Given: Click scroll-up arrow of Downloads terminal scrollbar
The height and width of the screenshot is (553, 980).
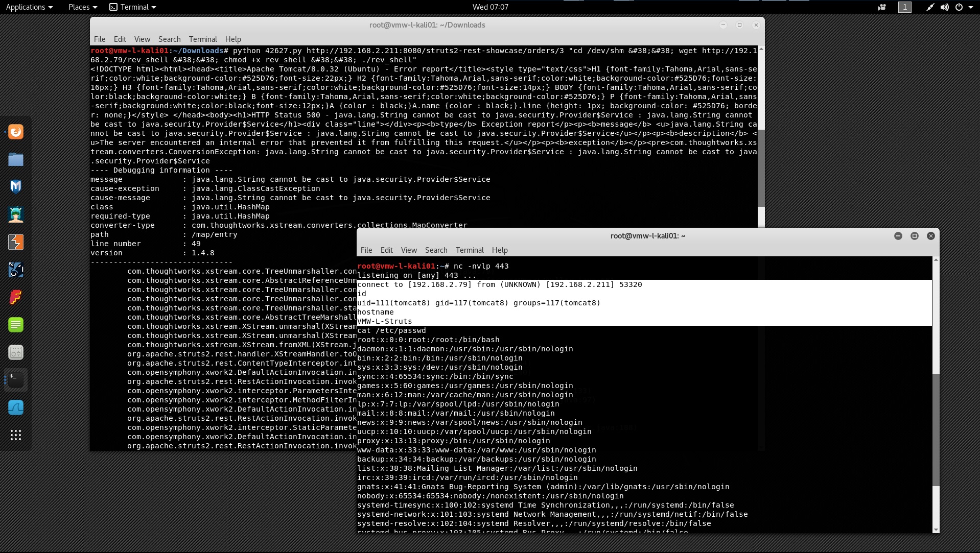Looking at the screenshot, I should tap(761, 49).
